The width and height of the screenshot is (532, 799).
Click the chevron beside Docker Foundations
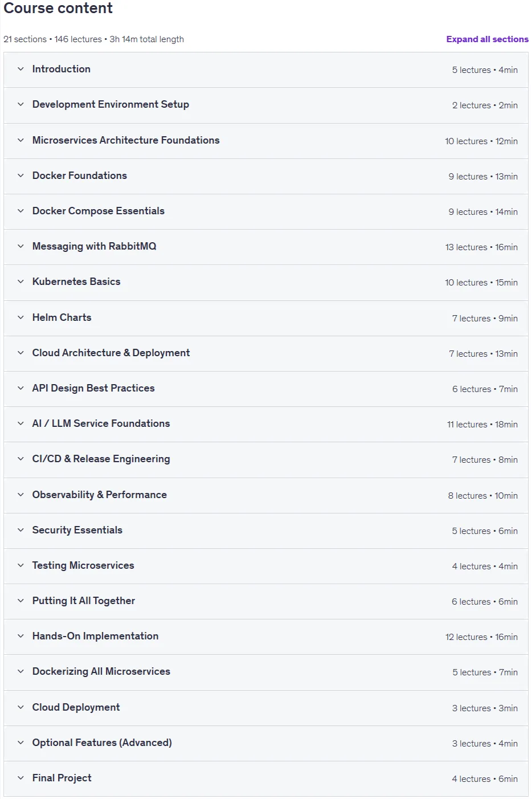(x=21, y=176)
